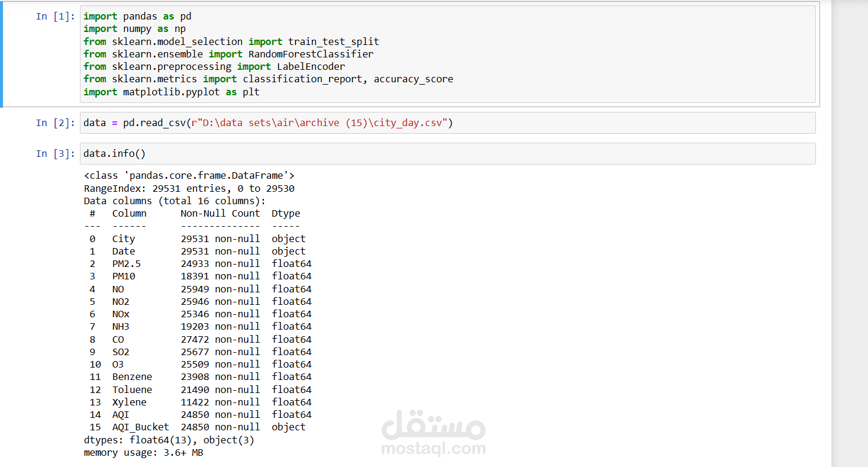Click the 'Non-Null Count' column header

[x=221, y=214]
